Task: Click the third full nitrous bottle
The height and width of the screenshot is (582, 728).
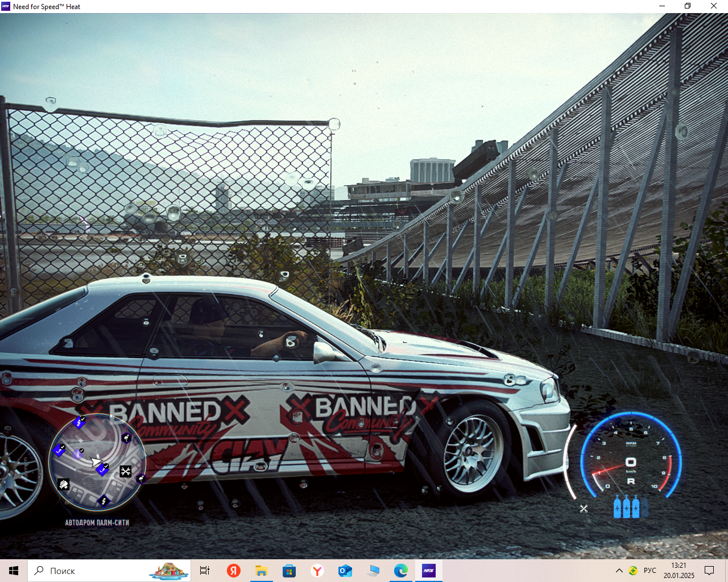Action: pos(636,506)
